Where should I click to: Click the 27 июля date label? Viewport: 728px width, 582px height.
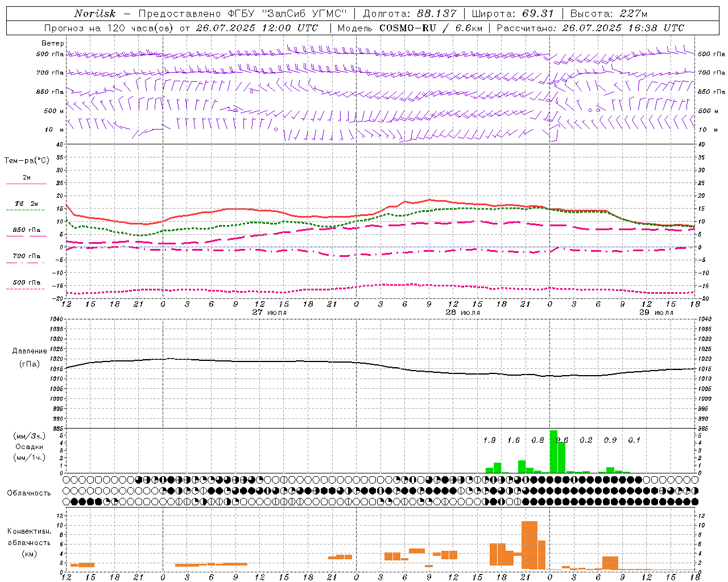270,312
